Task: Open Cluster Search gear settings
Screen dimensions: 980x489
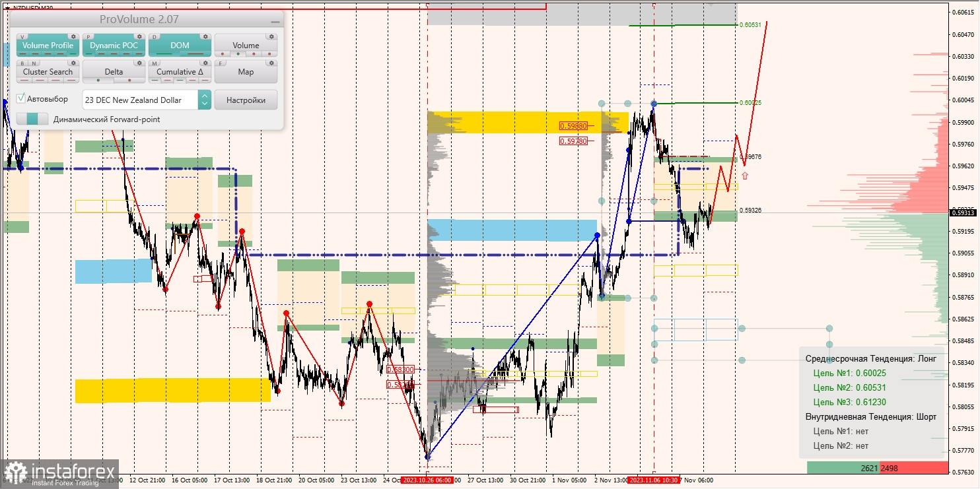Action: tap(73, 63)
